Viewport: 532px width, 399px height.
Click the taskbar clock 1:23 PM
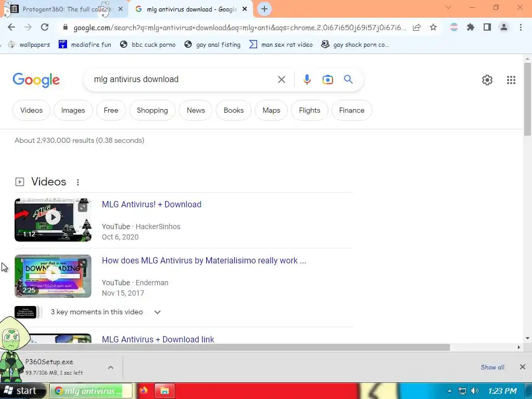[502, 391]
